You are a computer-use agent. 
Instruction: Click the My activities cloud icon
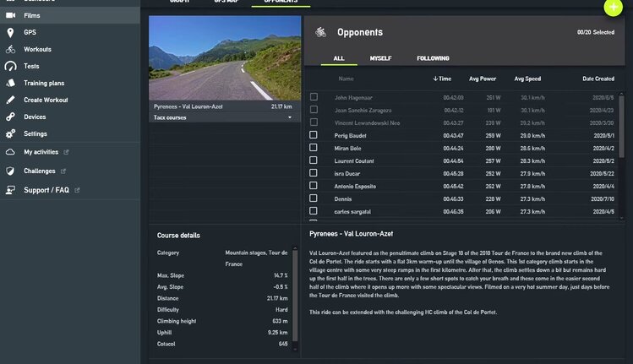(x=10, y=152)
